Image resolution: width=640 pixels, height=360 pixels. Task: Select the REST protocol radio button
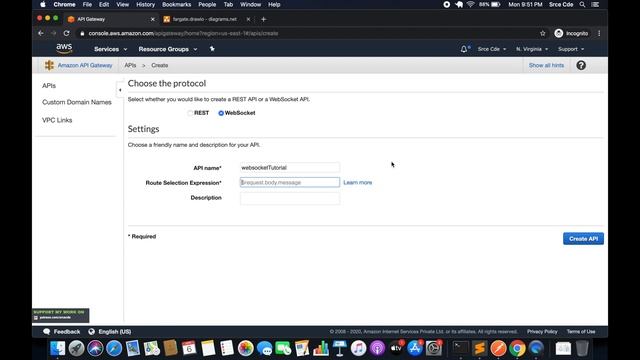pos(190,113)
